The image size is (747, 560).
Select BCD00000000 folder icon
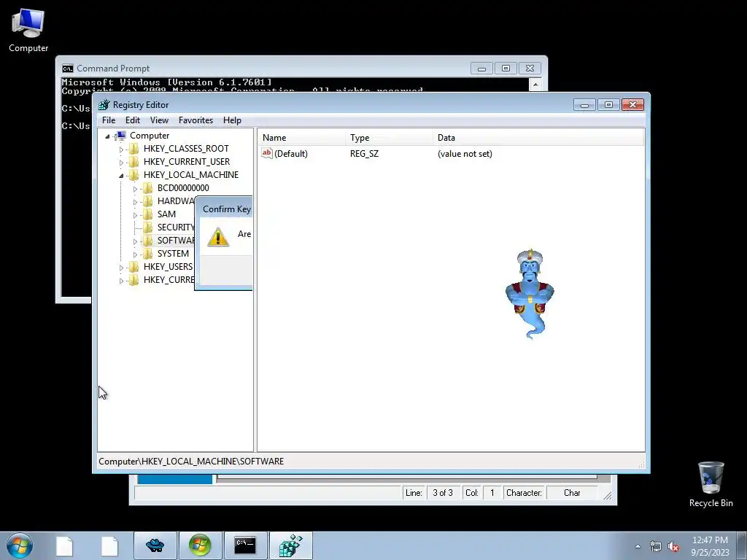coord(148,188)
